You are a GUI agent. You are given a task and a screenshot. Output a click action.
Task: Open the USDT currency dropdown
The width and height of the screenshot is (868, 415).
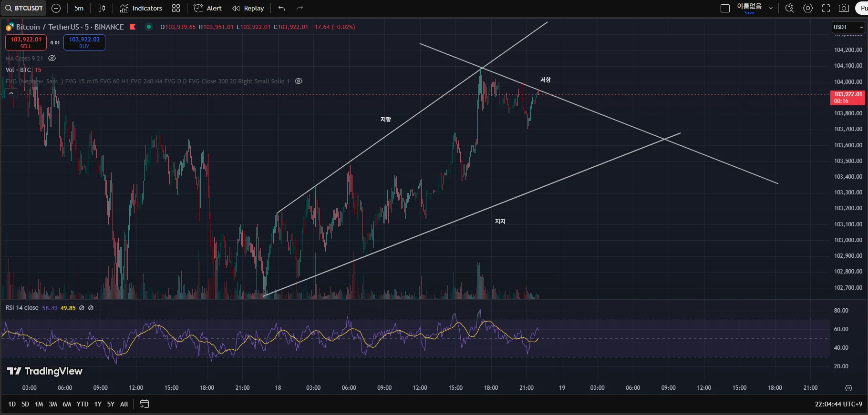pyautogui.click(x=848, y=27)
